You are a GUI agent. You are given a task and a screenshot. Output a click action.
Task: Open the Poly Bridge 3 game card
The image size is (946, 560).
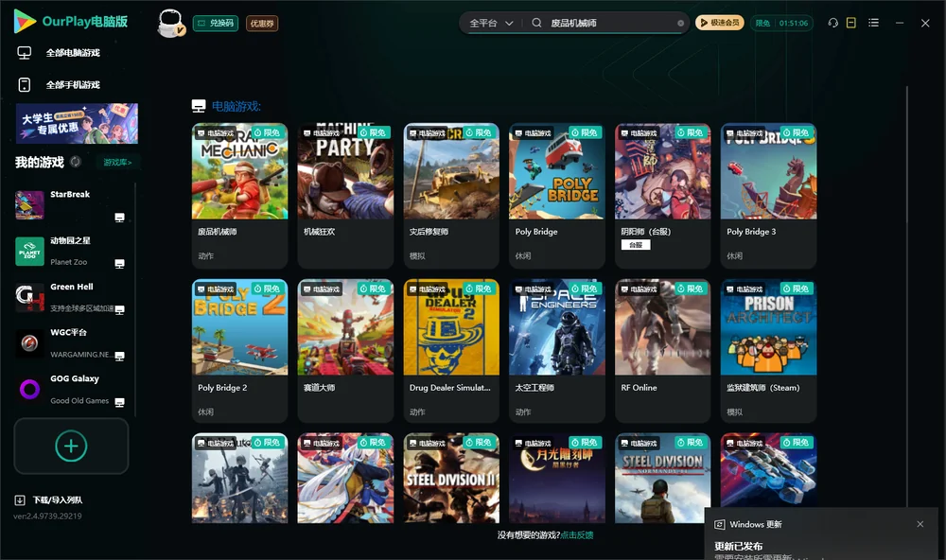tap(768, 196)
